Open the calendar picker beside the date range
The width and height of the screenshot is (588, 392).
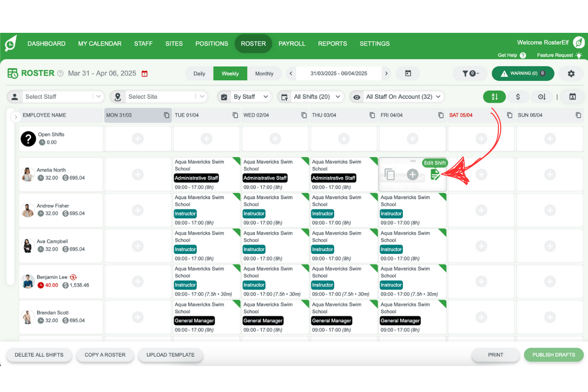(x=408, y=73)
